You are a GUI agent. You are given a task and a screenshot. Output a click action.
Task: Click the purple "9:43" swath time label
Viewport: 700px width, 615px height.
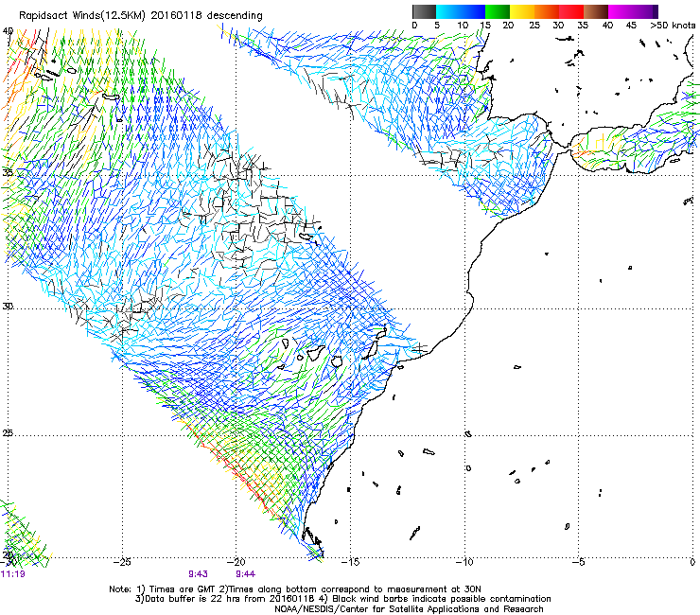(x=198, y=574)
